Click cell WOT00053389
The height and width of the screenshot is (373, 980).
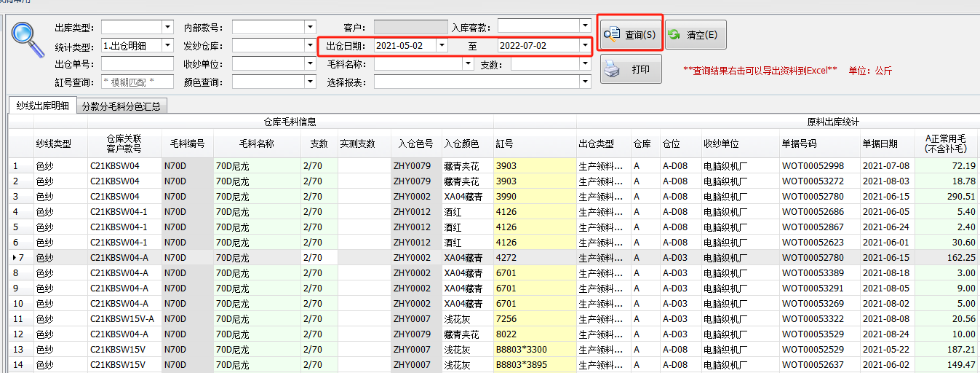tap(818, 273)
